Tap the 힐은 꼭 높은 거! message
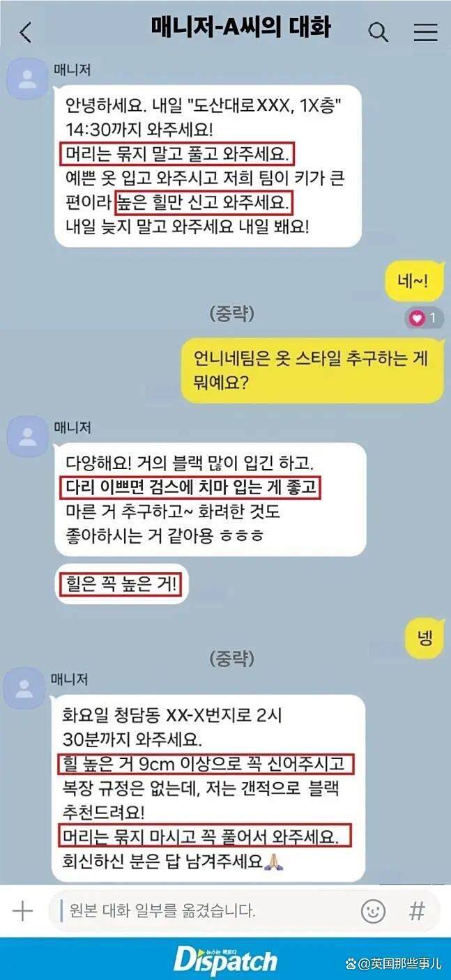Image resolution: width=451 pixels, height=980 pixels. pyautogui.click(x=121, y=585)
